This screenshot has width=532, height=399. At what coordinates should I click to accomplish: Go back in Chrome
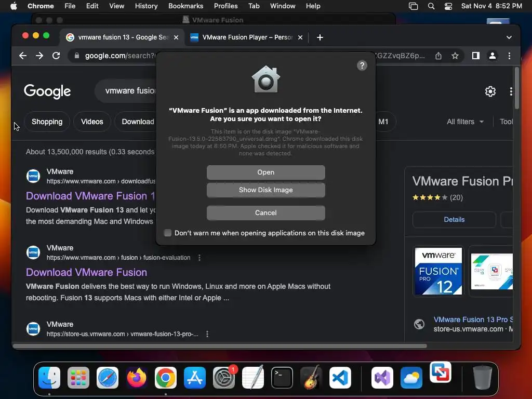point(23,56)
